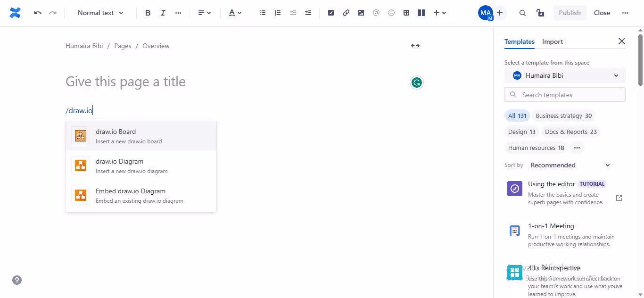Open tutorial external link icon

[x=619, y=198]
